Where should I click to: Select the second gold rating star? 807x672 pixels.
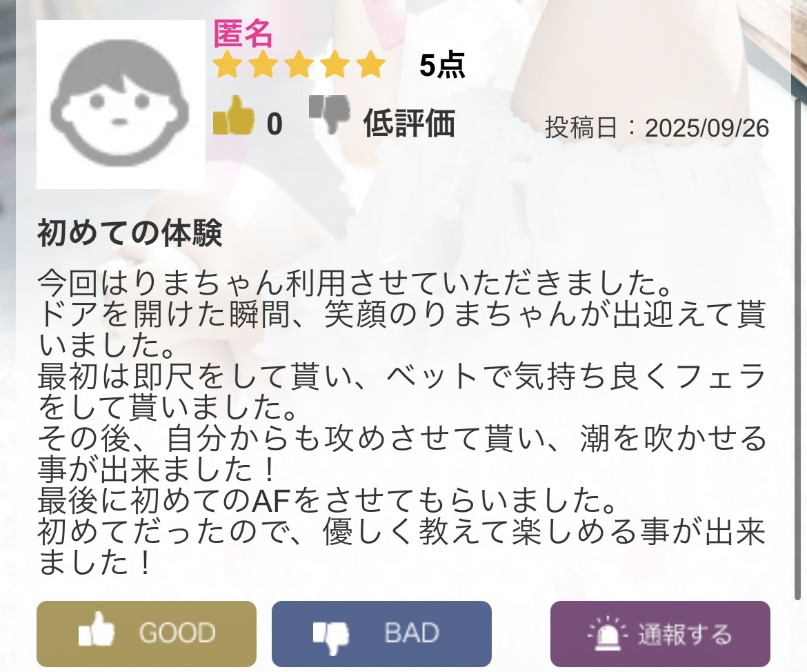(263, 65)
